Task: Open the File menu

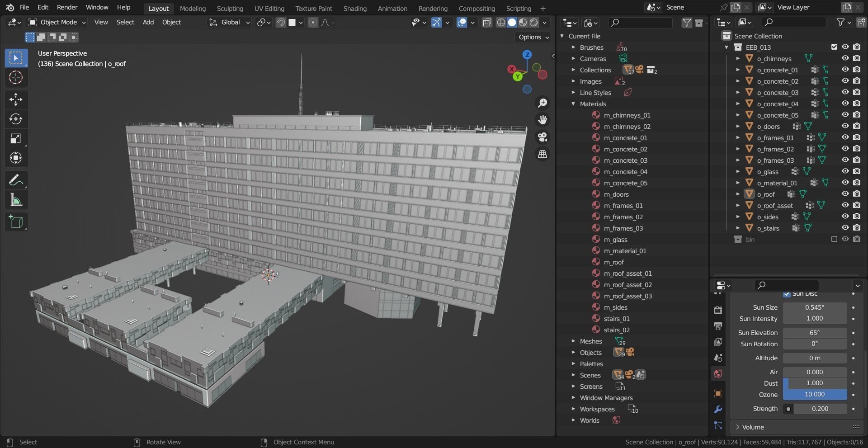Action: pyautogui.click(x=24, y=7)
